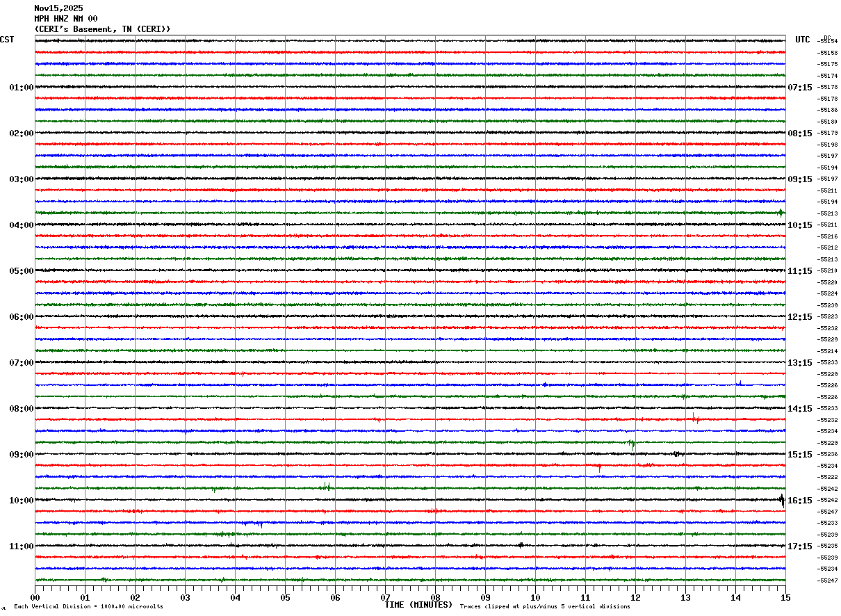The height and width of the screenshot is (616, 841).
Task: Click the 17:15 UTC time label
Action: pyautogui.click(x=800, y=546)
